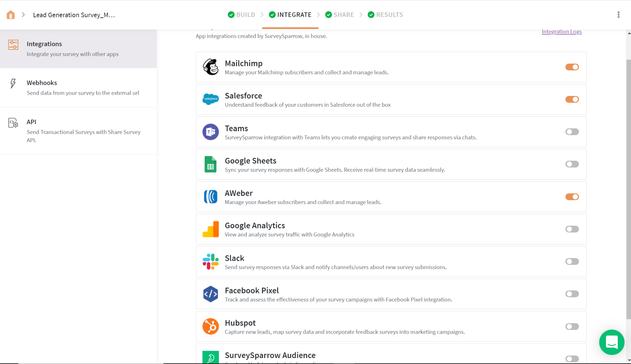Image resolution: width=631 pixels, height=364 pixels.
Task: Enable the Slack integration switch
Action: pyautogui.click(x=572, y=261)
